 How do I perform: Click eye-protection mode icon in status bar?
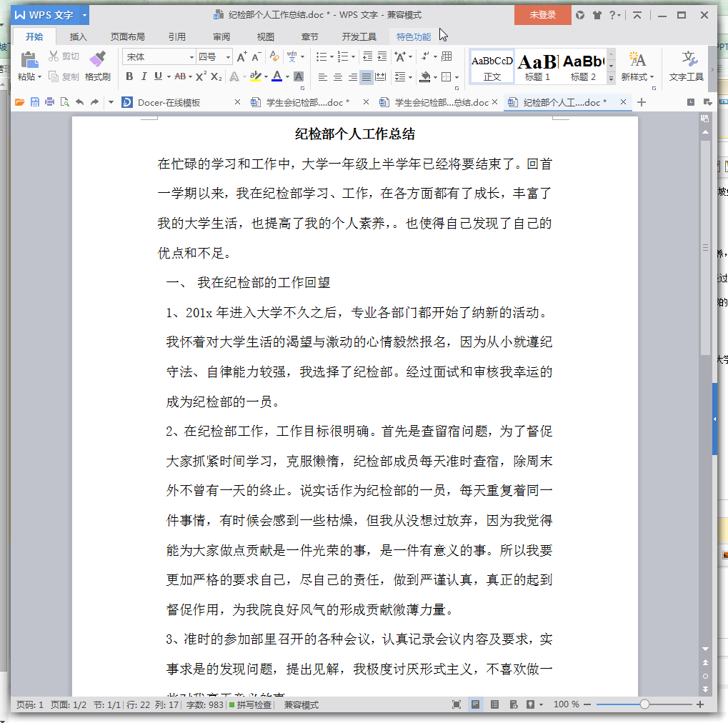[530, 704]
